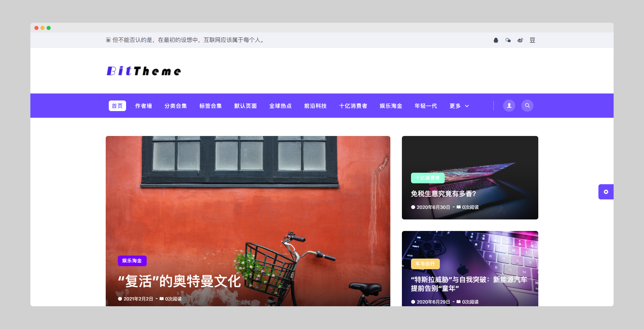The image size is (644, 329).
Task: Click the date 2020年6月29日
Action: [433, 302]
